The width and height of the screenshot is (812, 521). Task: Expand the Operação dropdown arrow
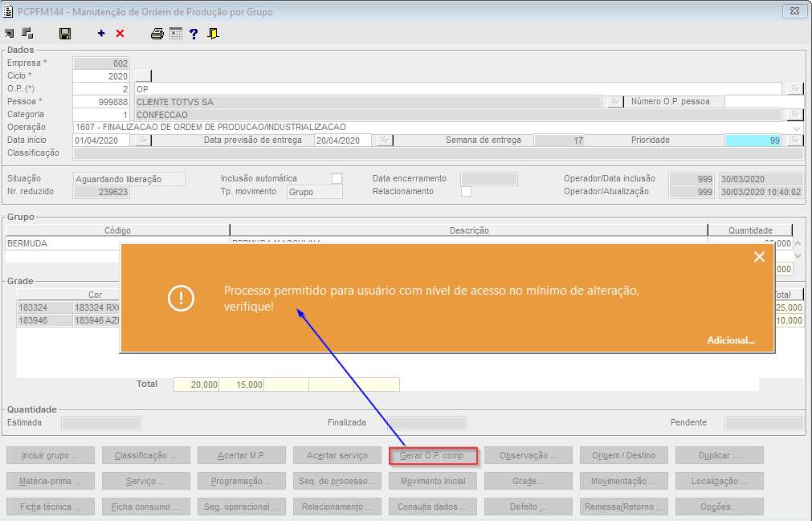[797, 128]
